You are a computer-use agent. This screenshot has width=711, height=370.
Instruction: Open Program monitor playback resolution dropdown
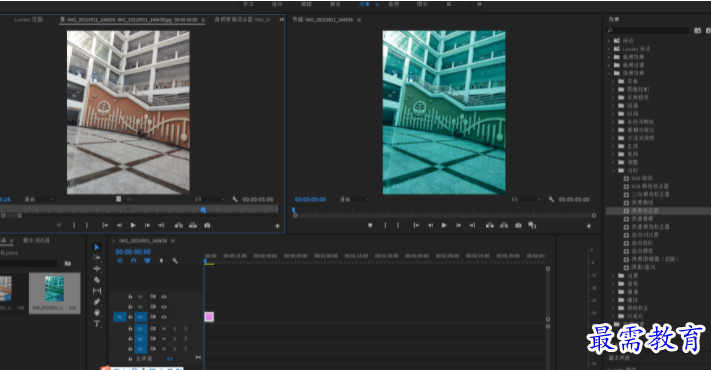[x=526, y=199]
